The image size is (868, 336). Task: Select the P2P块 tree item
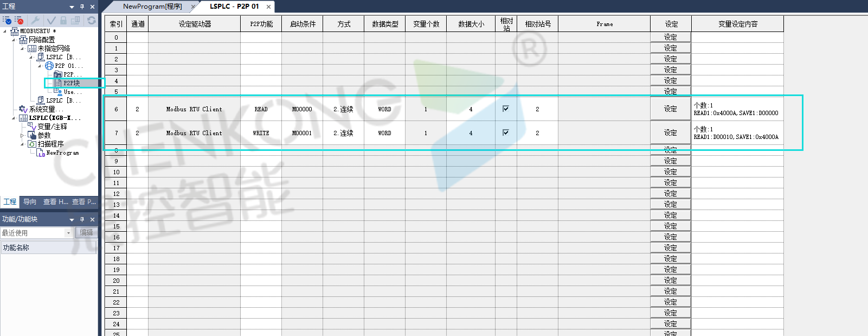(x=72, y=83)
